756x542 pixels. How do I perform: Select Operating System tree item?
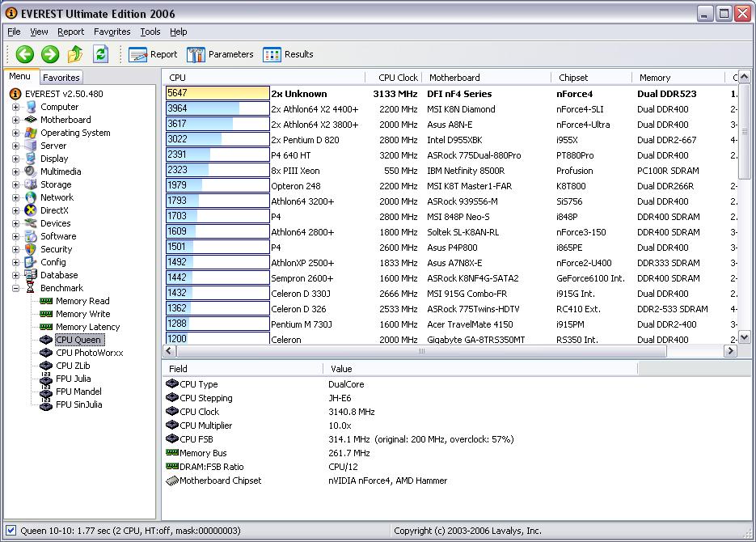click(75, 133)
